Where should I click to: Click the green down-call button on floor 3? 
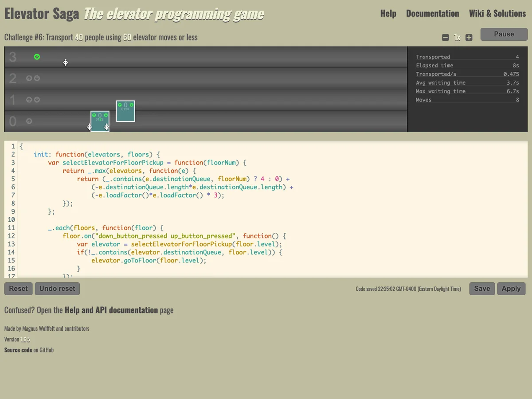click(x=37, y=57)
